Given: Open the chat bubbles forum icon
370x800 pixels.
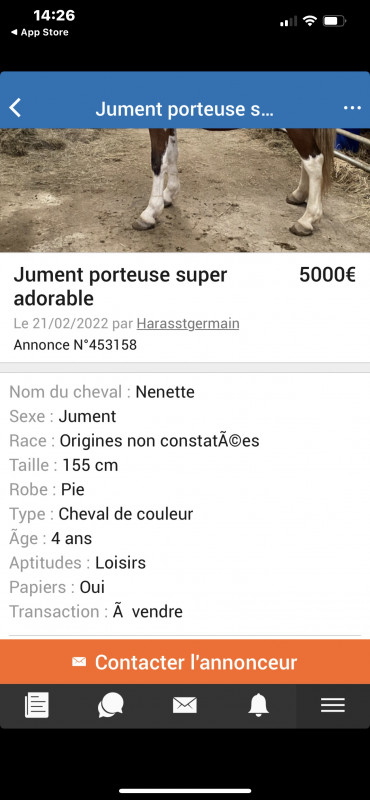Looking at the screenshot, I should (x=111, y=706).
